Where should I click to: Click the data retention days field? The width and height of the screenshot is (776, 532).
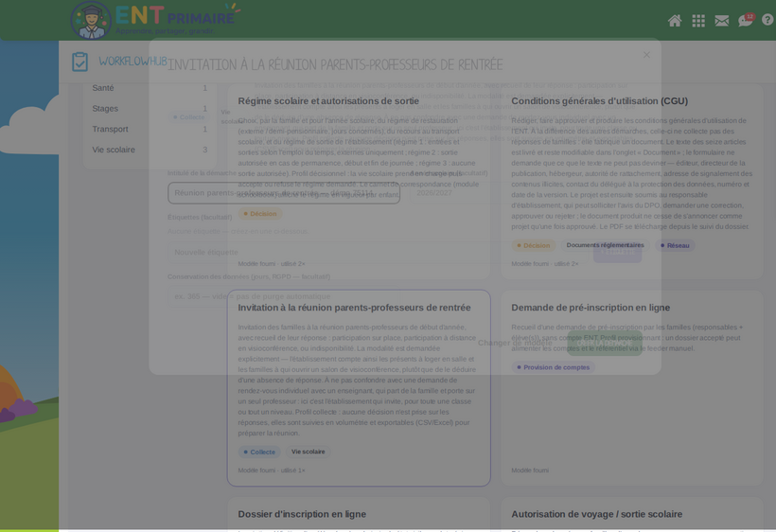click(x=284, y=296)
